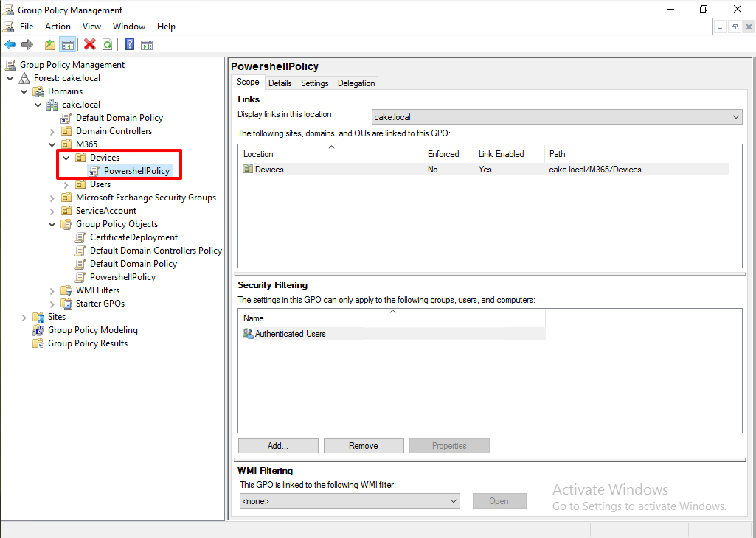Viewport: 756px width, 538px height.
Task: Sort security filtering by Name header
Action: tap(392, 318)
